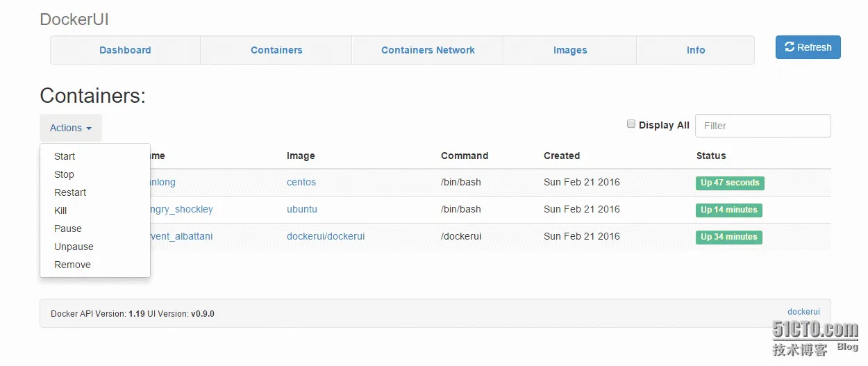Enable the Display All checkbox
The height and width of the screenshot is (366, 868).
pyautogui.click(x=631, y=124)
